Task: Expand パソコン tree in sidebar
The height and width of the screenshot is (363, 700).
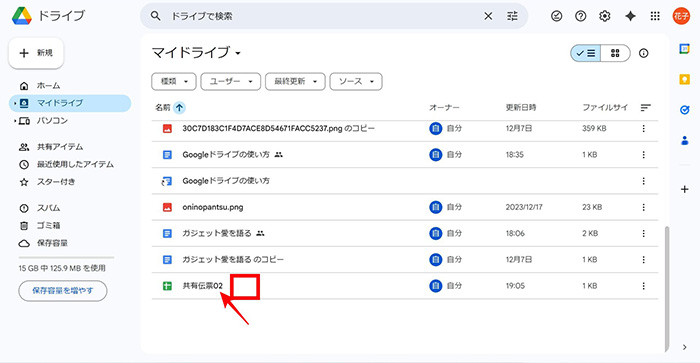Action: (15, 121)
